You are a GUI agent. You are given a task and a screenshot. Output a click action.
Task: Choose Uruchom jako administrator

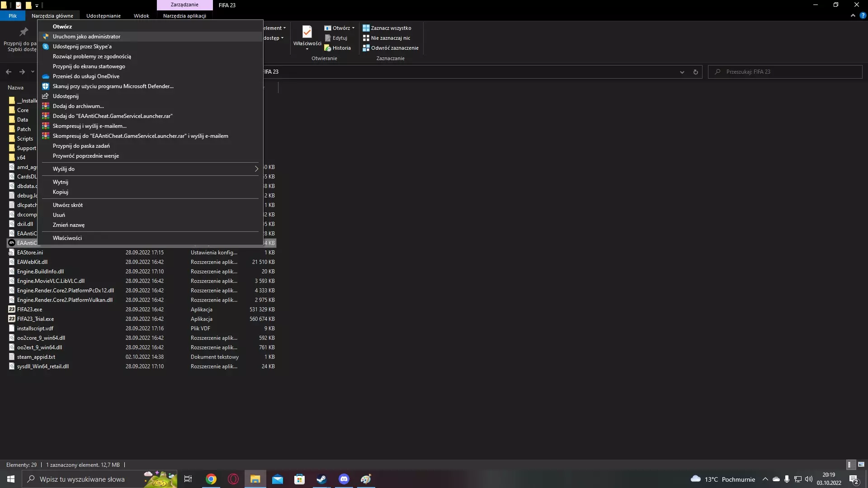tap(86, 37)
